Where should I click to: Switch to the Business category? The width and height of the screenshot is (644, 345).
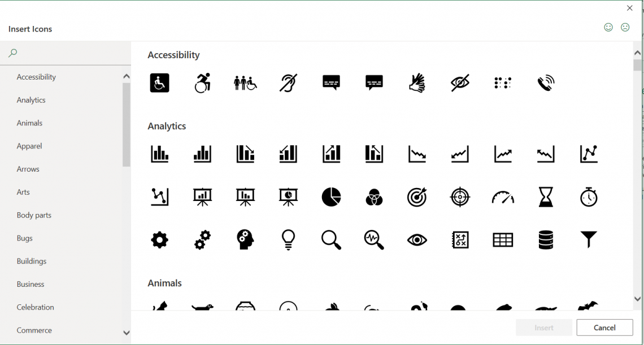tap(31, 284)
